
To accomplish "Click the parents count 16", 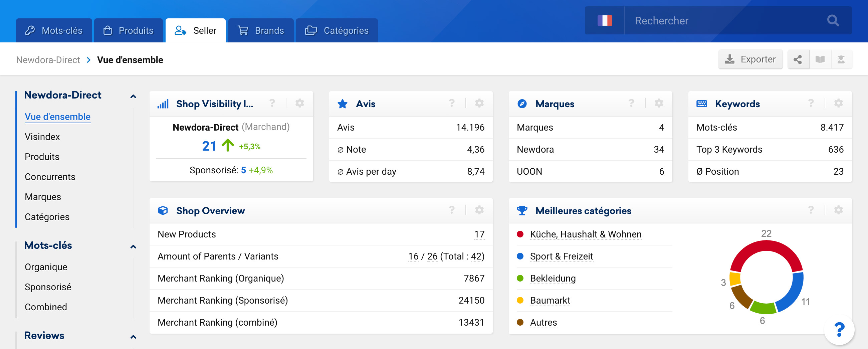I will [413, 256].
